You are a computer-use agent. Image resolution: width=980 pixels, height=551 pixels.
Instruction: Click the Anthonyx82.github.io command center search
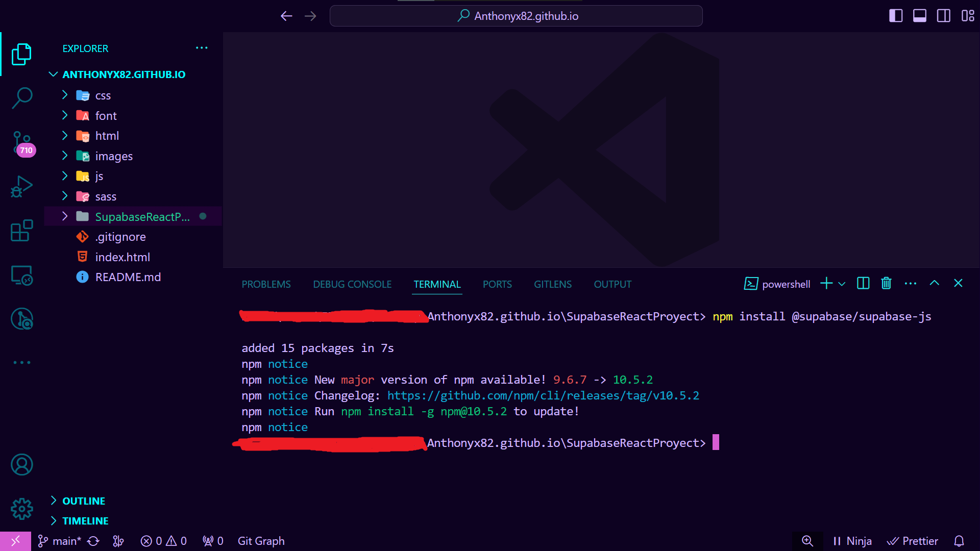516,16
